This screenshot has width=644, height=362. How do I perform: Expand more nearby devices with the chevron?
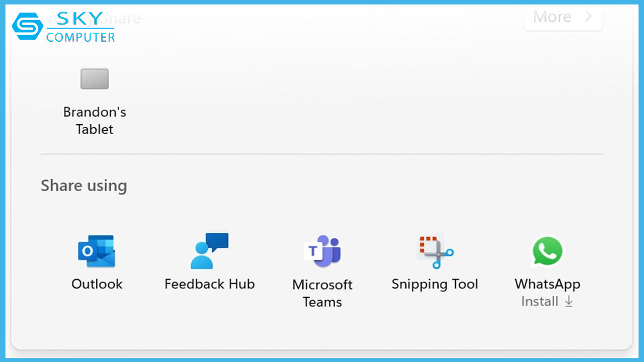[588, 17]
